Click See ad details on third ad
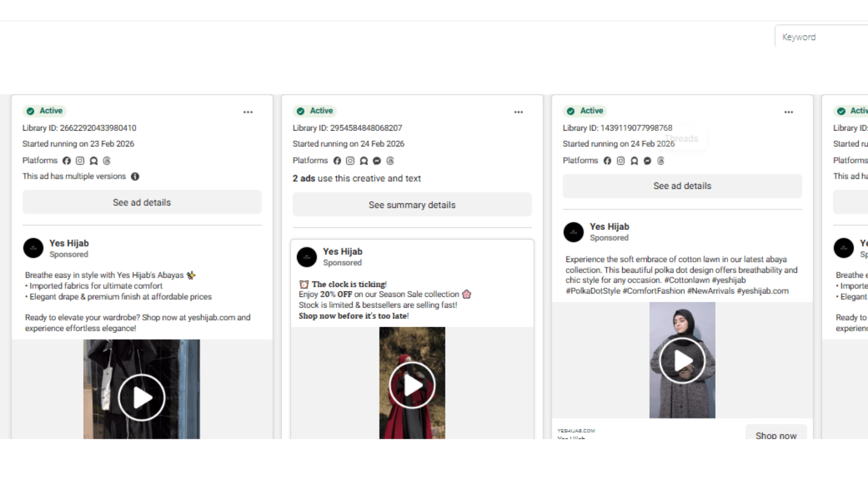 (x=682, y=186)
